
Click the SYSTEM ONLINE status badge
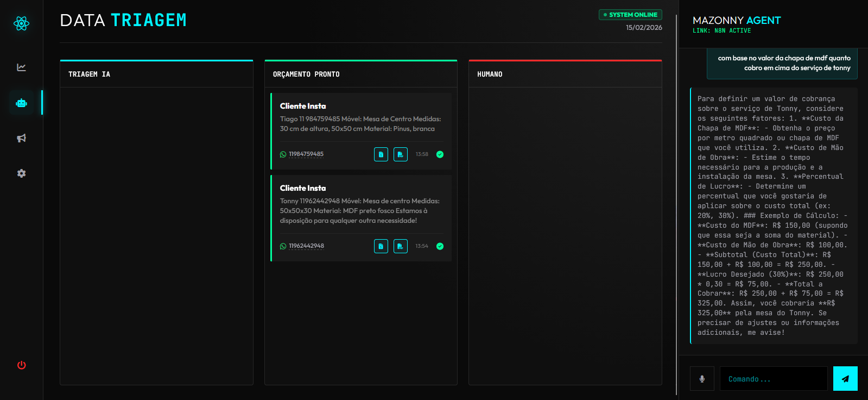(x=630, y=15)
